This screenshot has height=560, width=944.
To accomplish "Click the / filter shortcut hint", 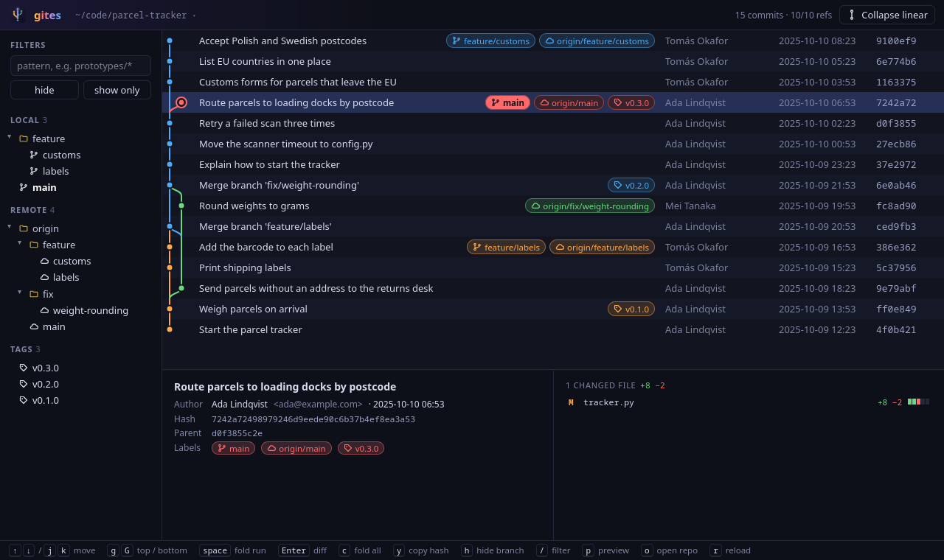I will click(x=553, y=550).
